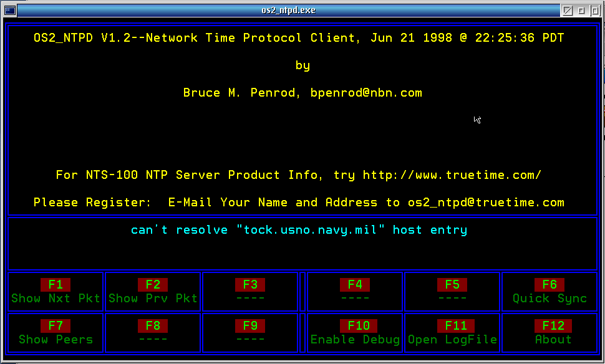
Task: Click the hide window title-bar icon
Action: pos(568,11)
